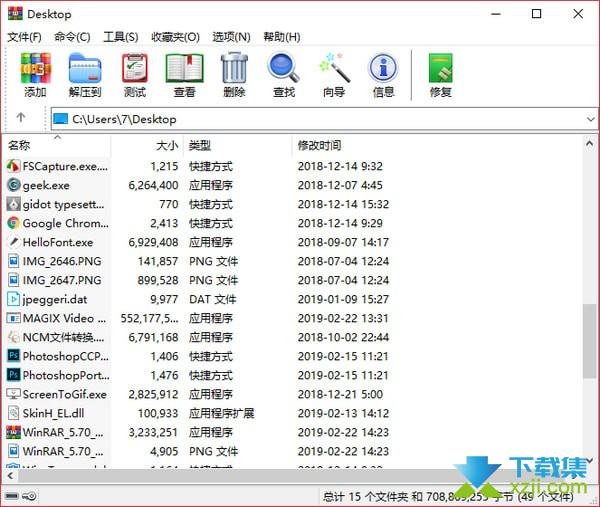Viewport: 600px width, 507px height.
Task: Minimize the Desktop WinRAR window
Action: click(496, 14)
